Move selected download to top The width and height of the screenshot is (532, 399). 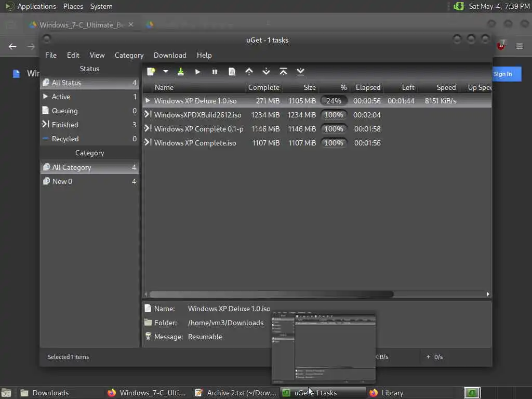tap(283, 72)
